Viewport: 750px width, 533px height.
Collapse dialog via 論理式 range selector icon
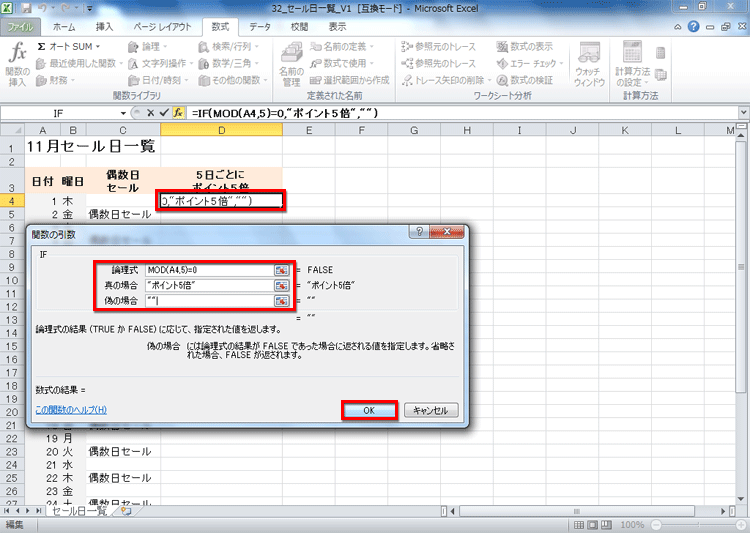click(x=281, y=270)
